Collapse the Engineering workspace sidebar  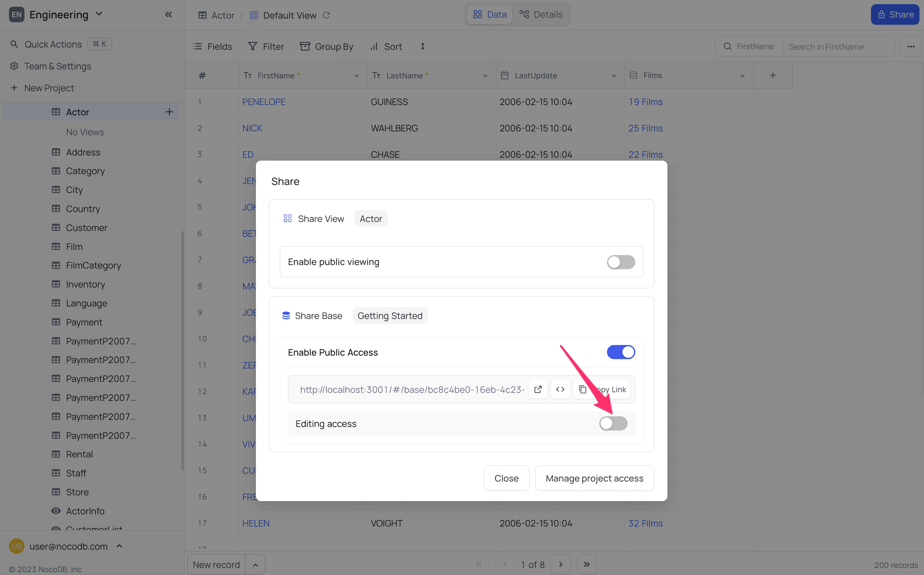tap(168, 14)
